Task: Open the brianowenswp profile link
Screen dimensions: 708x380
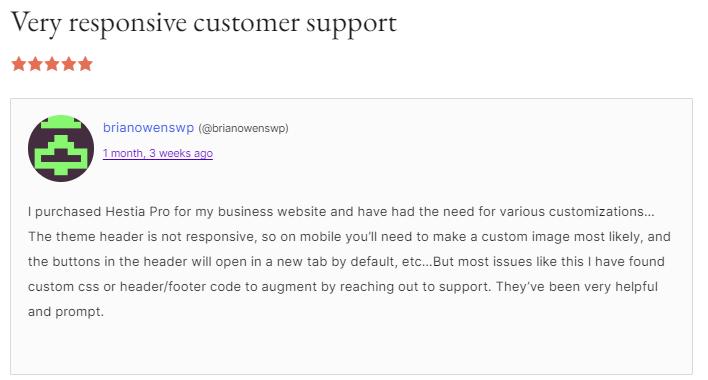Action: 148,128
